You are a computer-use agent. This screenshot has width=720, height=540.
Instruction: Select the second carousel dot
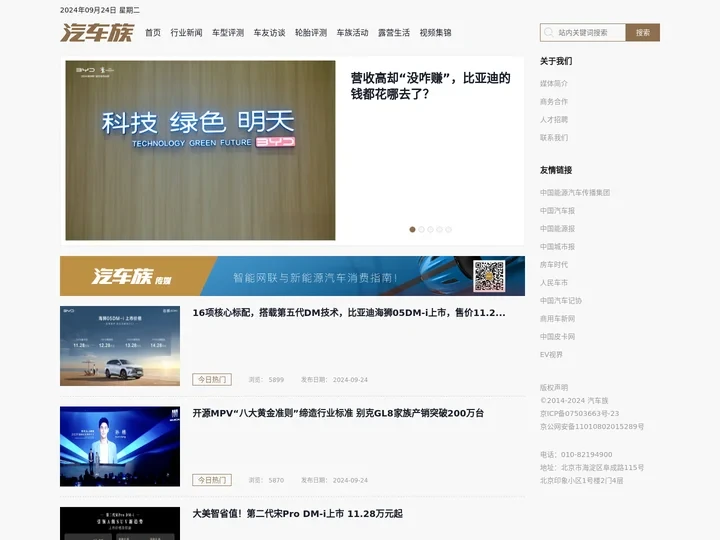coord(422,230)
